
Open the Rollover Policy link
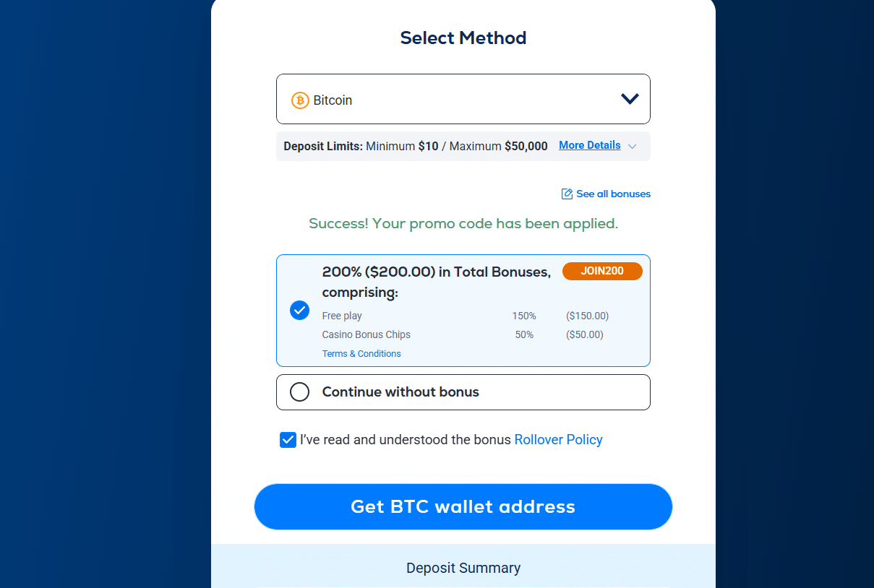pyautogui.click(x=558, y=439)
